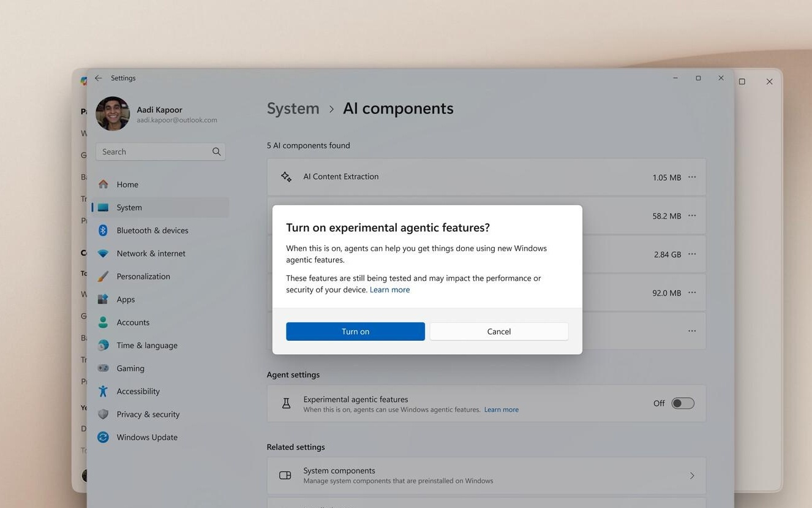Click Aadi Kapoor profile picture
The image size is (812, 508).
tap(113, 114)
